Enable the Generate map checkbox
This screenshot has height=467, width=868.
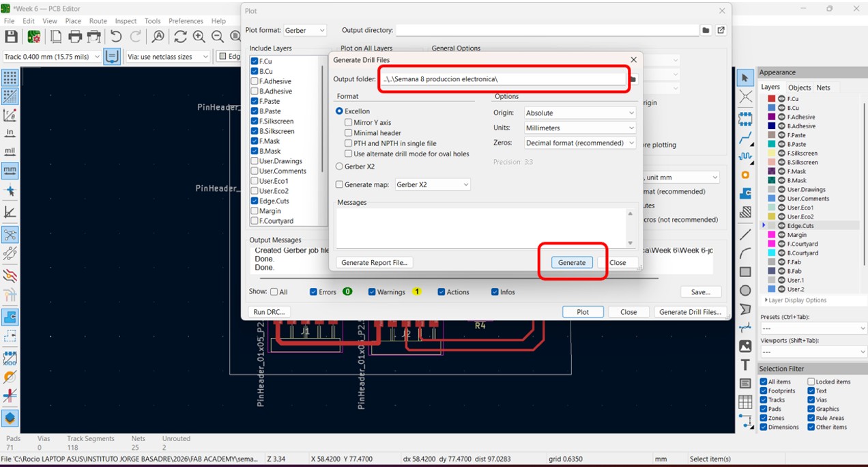point(339,184)
